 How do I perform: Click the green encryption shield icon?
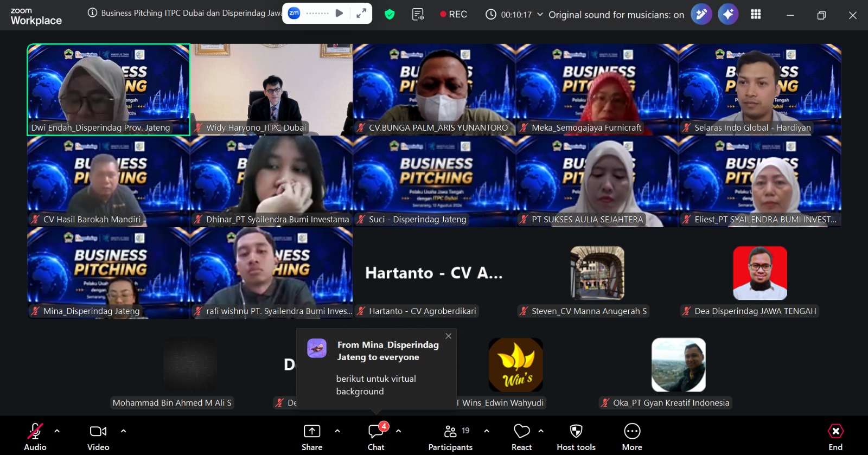pyautogui.click(x=390, y=14)
